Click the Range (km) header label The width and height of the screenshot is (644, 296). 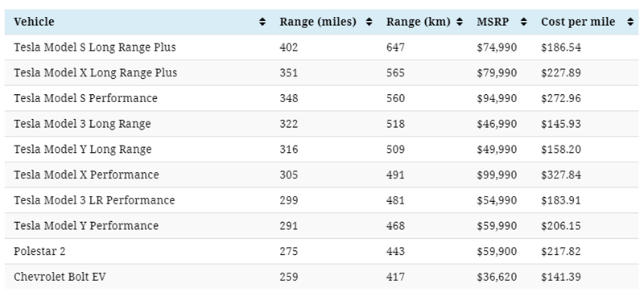tap(418, 22)
